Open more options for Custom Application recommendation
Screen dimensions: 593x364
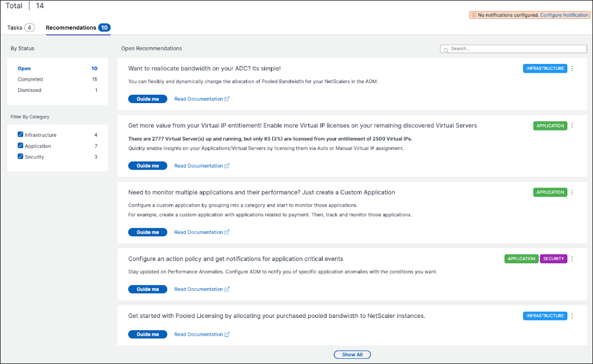[572, 192]
